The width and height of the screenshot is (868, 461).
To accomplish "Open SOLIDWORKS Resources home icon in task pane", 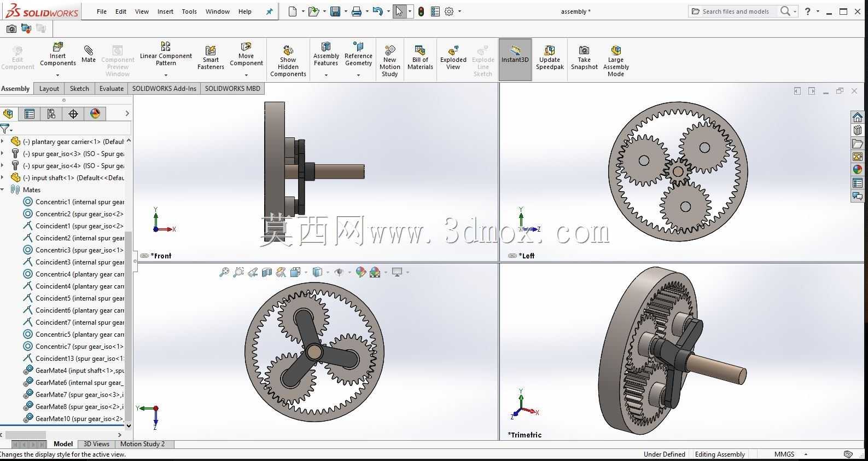I will (x=857, y=117).
